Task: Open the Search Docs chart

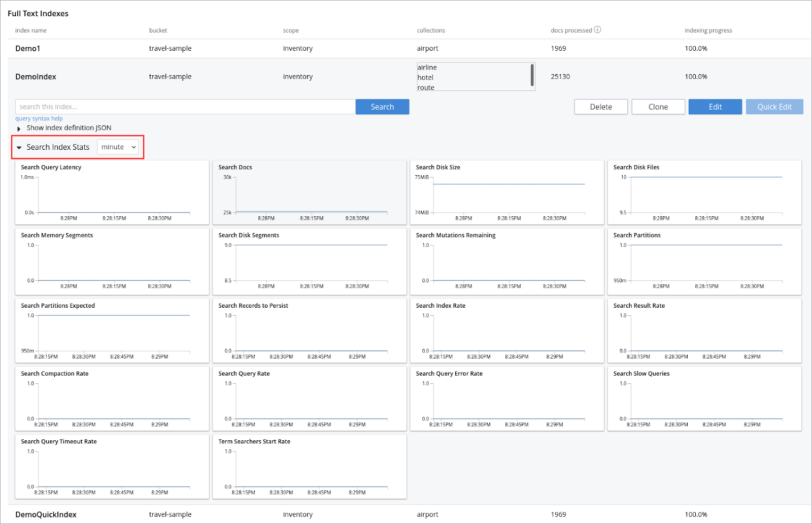Action: [310, 193]
